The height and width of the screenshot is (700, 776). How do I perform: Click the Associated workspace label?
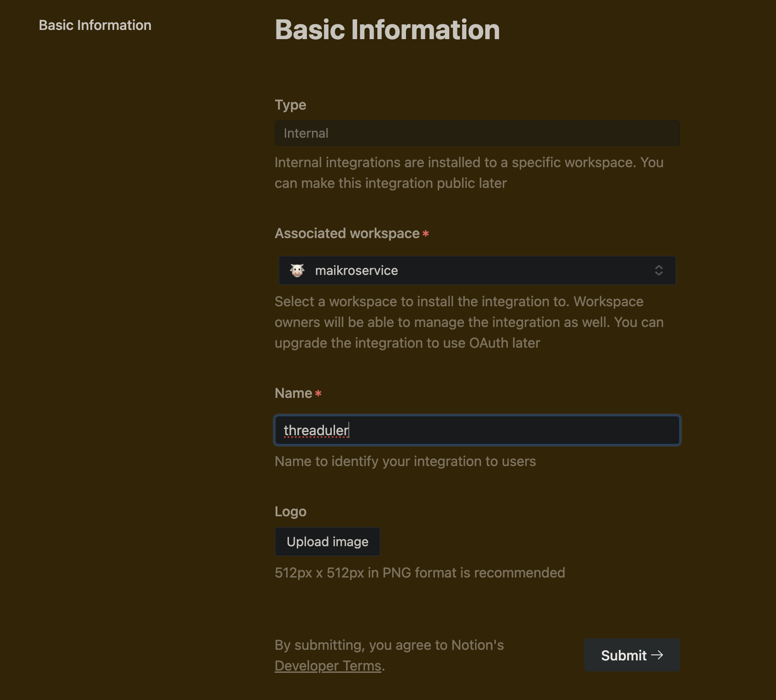point(347,233)
